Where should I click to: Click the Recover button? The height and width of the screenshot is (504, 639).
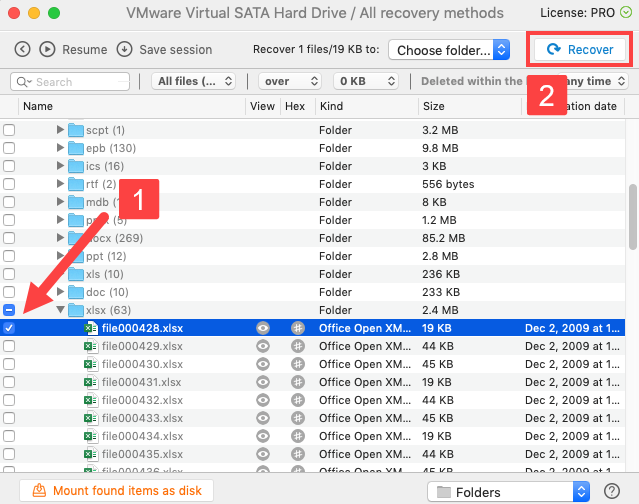pos(580,50)
